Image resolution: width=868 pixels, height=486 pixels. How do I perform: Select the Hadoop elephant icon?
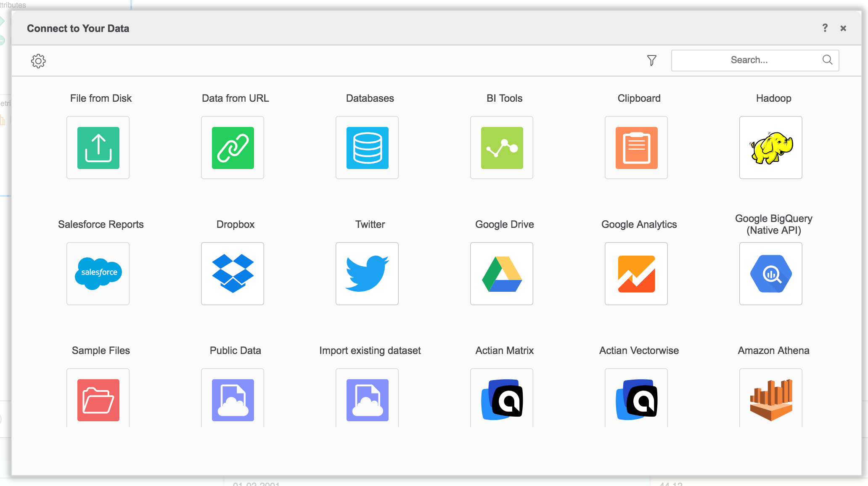click(x=771, y=148)
